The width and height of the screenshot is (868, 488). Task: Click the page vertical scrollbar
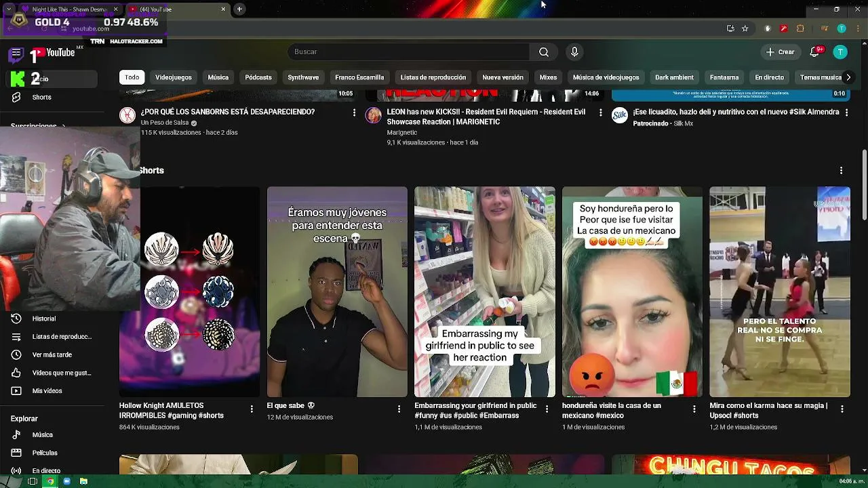coord(865,185)
